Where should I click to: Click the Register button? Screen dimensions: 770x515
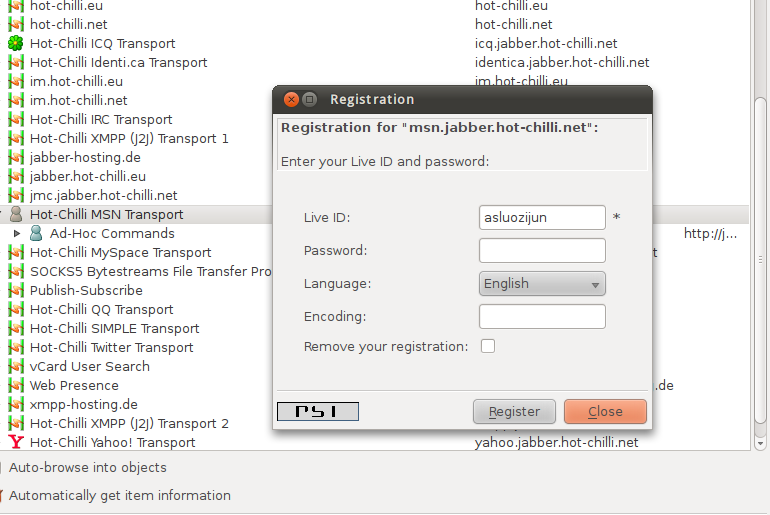(x=514, y=411)
